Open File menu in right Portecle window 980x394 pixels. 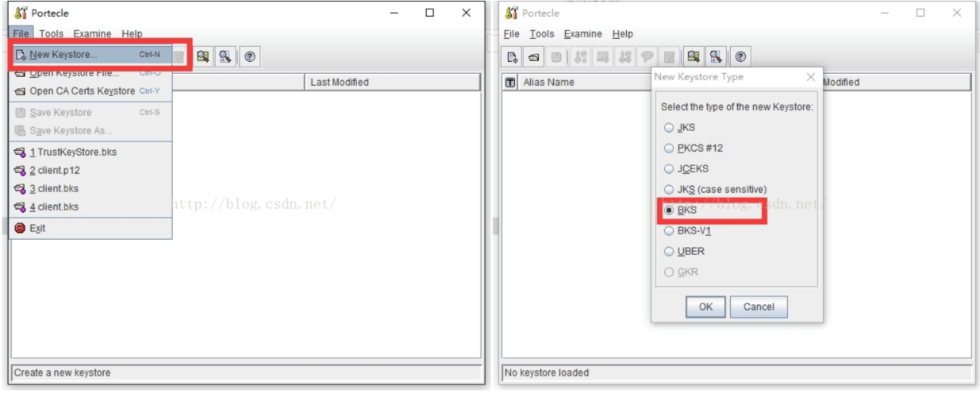coord(512,34)
